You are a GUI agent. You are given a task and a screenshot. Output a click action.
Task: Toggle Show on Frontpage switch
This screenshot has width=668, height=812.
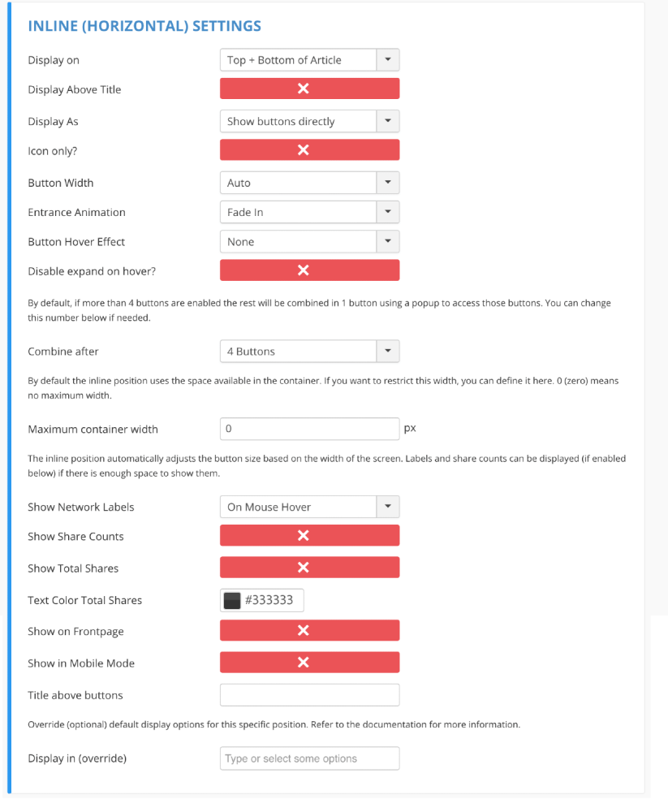click(309, 630)
